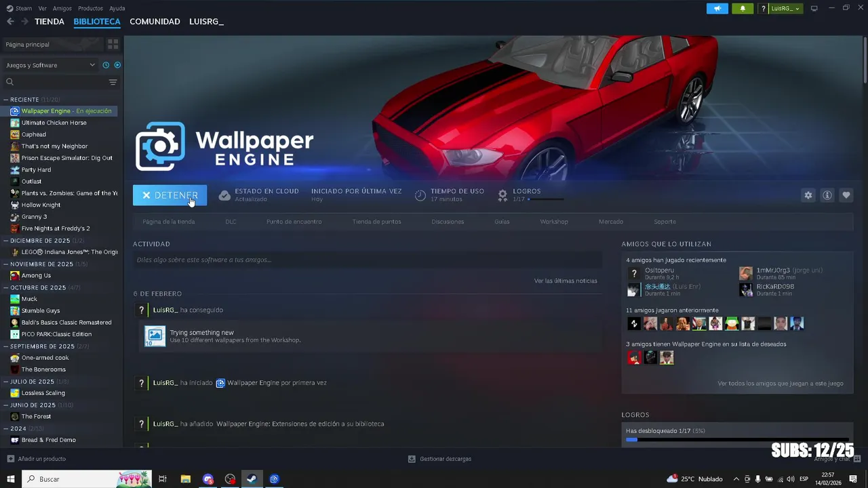Toggle the recent activity clock filter
Image resolution: width=868 pixels, height=488 pixels.
point(106,65)
